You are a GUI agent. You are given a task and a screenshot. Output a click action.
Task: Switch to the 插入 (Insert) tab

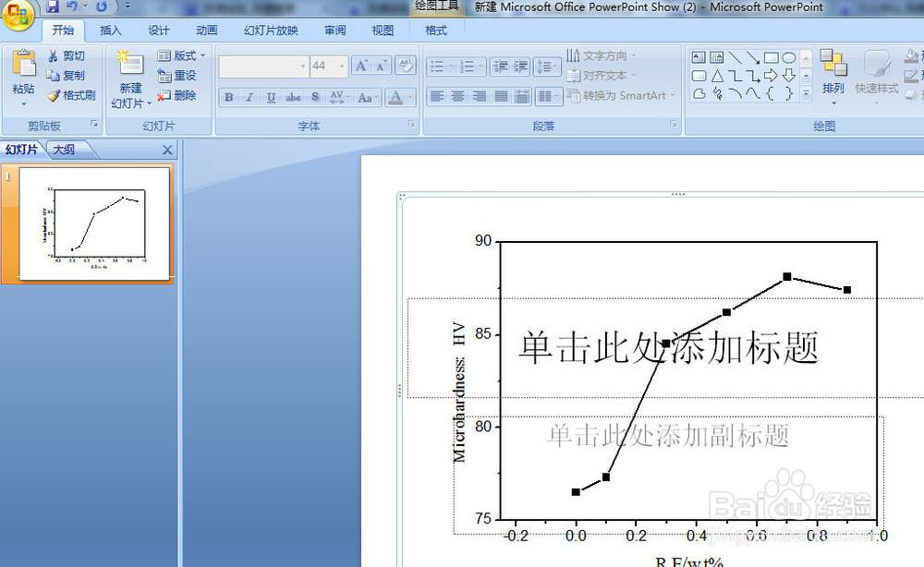pyautogui.click(x=110, y=30)
